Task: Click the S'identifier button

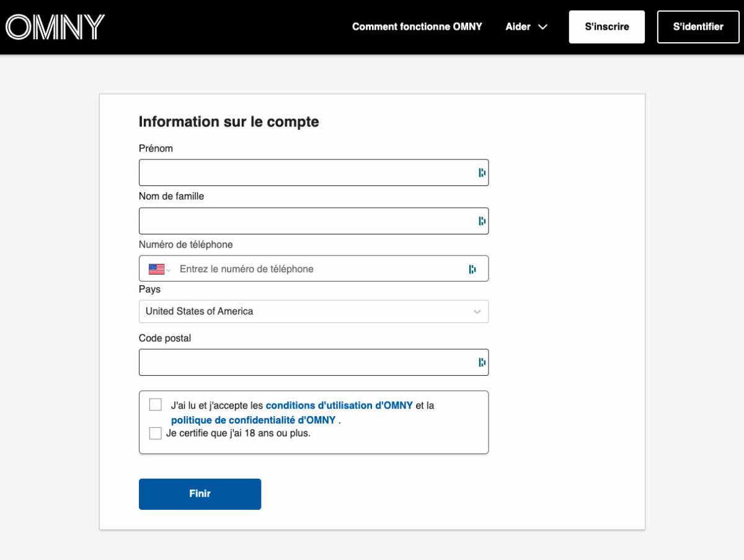Action: pos(698,27)
